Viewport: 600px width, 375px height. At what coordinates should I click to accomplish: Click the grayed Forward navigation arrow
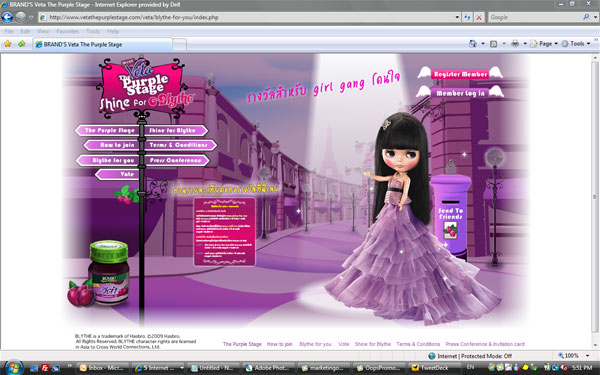pos(21,17)
